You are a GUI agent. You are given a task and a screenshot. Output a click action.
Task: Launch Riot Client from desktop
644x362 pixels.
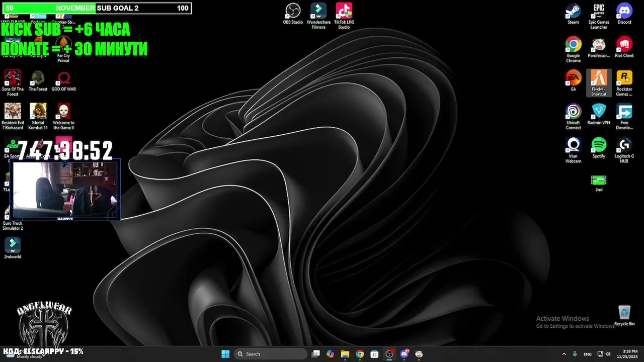pos(624,48)
